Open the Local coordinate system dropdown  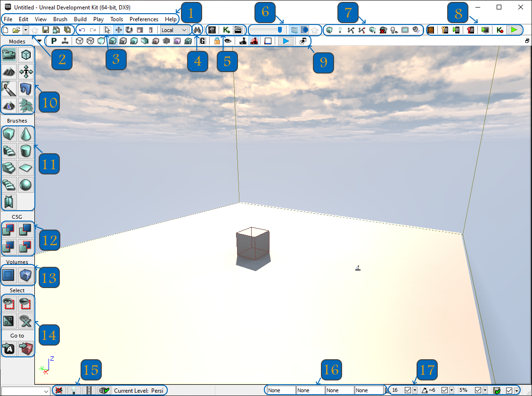pyautogui.click(x=173, y=30)
